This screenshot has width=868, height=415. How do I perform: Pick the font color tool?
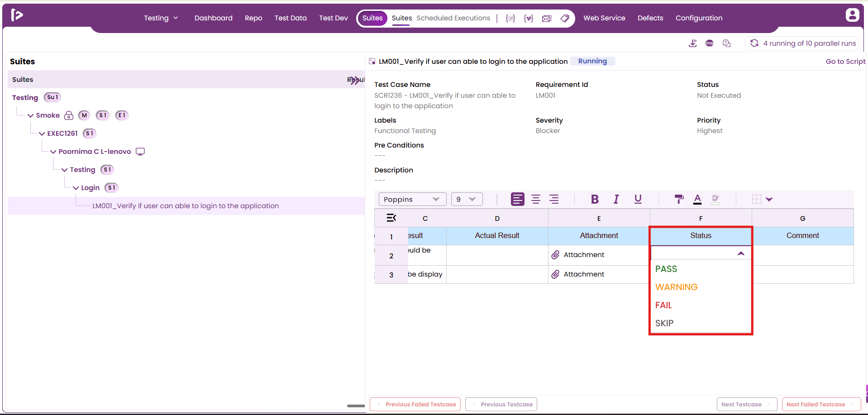coord(697,199)
